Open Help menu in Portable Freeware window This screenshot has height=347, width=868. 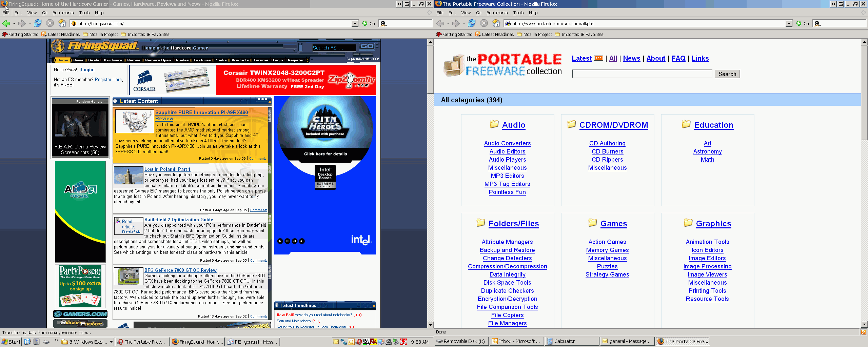pos(533,13)
